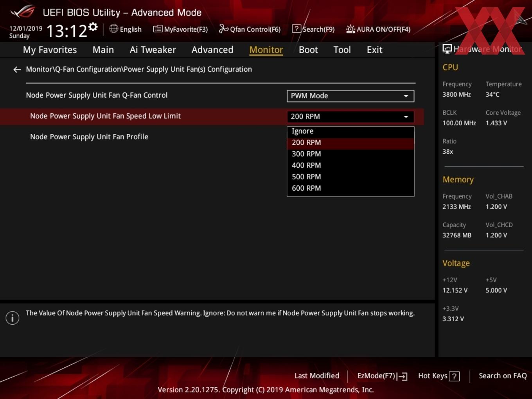Click the EzMode arrow icon
The image size is (532, 399).
[403, 376]
